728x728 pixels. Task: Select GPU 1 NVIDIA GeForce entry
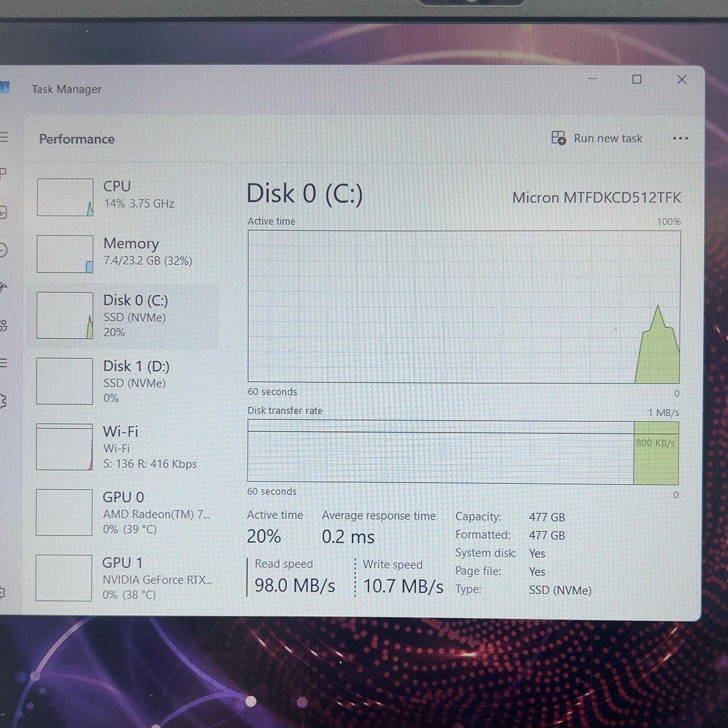(x=124, y=578)
